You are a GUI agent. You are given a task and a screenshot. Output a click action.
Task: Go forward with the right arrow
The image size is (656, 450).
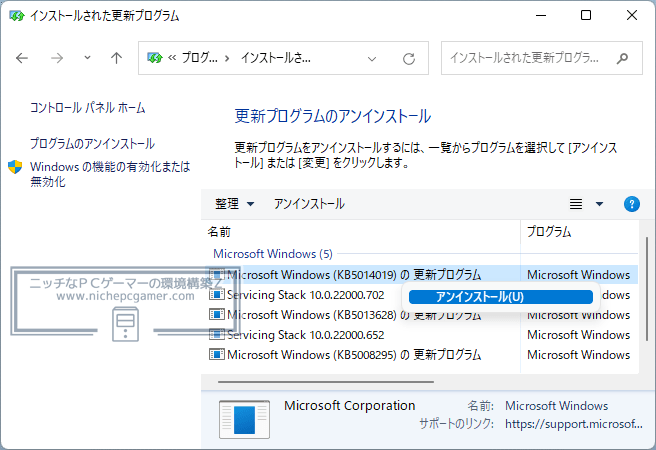(57, 58)
